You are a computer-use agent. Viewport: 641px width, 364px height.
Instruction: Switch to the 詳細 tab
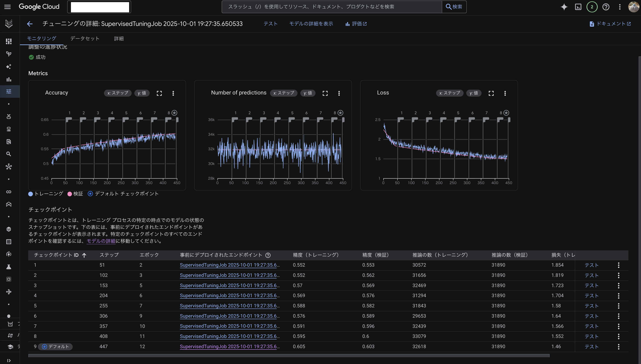tap(119, 38)
